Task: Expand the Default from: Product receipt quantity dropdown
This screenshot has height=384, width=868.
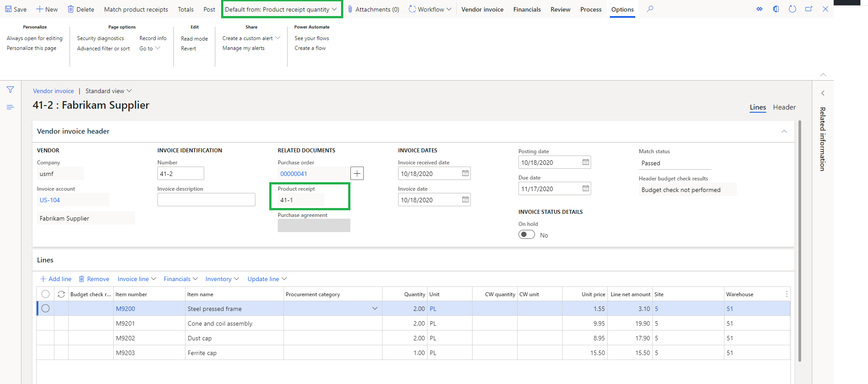Action: tap(281, 9)
